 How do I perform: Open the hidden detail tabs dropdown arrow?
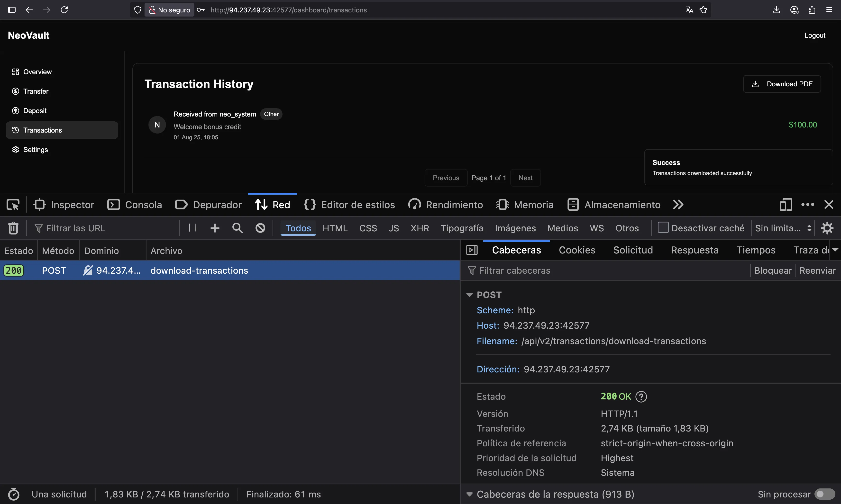tap(835, 250)
